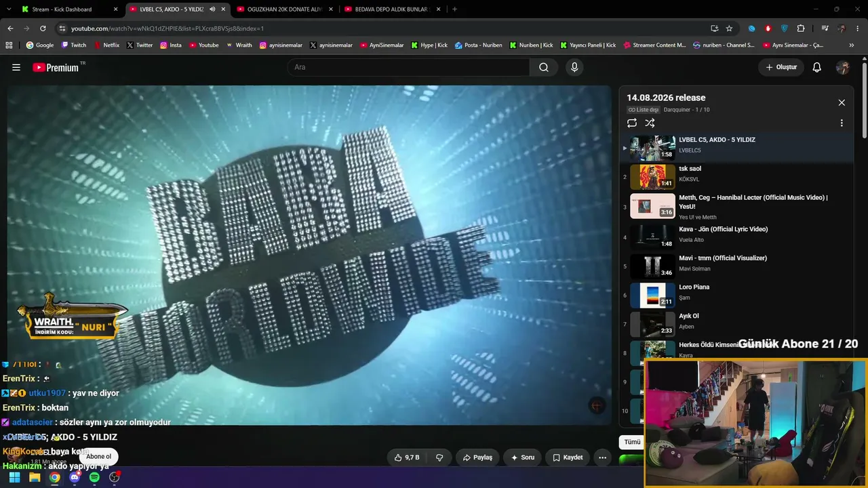Click the Oluştur create button
The height and width of the screenshot is (488, 868).
[781, 67]
